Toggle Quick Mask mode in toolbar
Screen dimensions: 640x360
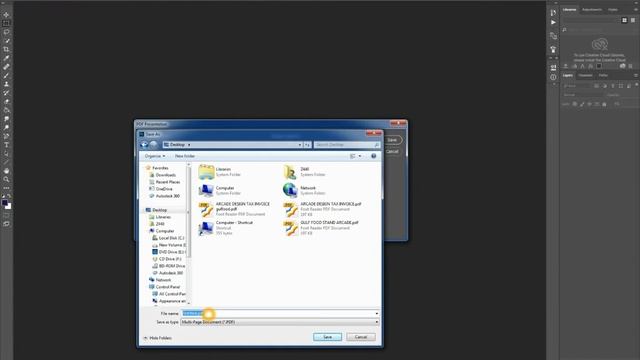(x=6, y=216)
